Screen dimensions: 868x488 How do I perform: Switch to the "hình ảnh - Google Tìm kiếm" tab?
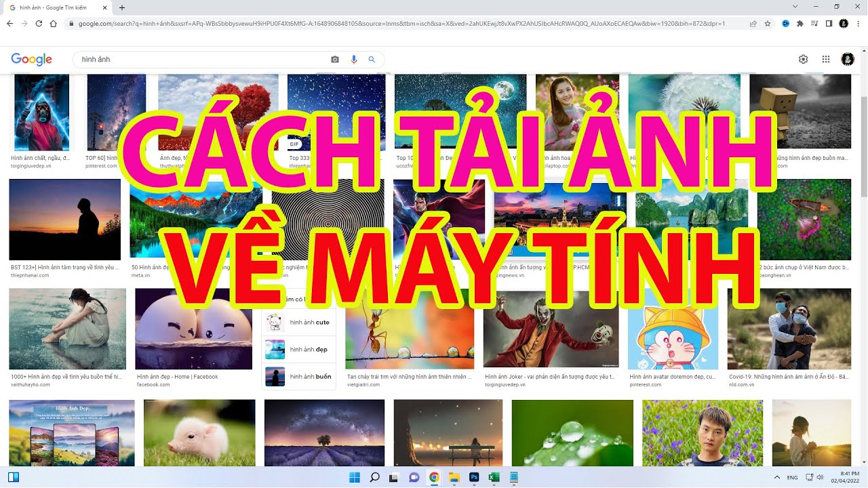pyautogui.click(x=51, y=8)
